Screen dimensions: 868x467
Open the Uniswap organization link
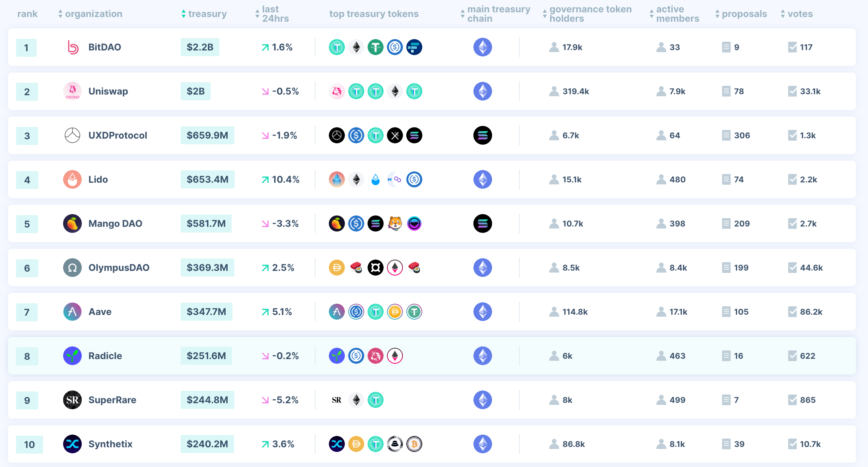click(x=108, y=92)
